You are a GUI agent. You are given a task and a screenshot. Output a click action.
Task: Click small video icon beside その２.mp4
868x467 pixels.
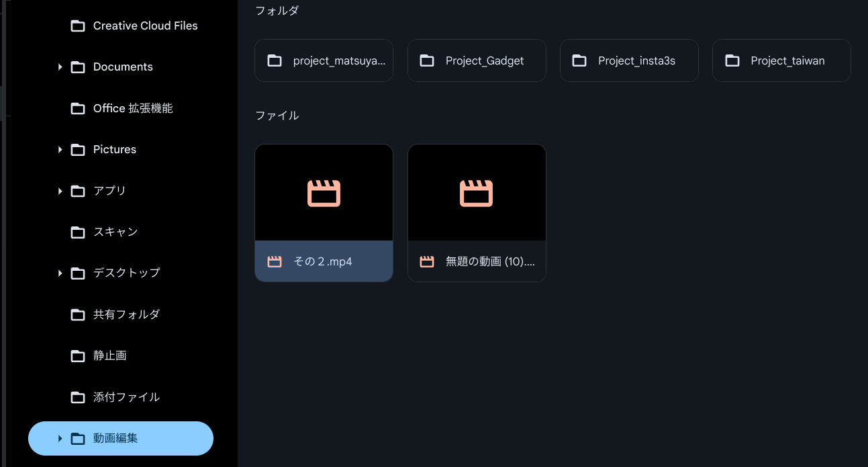[275, 262]
